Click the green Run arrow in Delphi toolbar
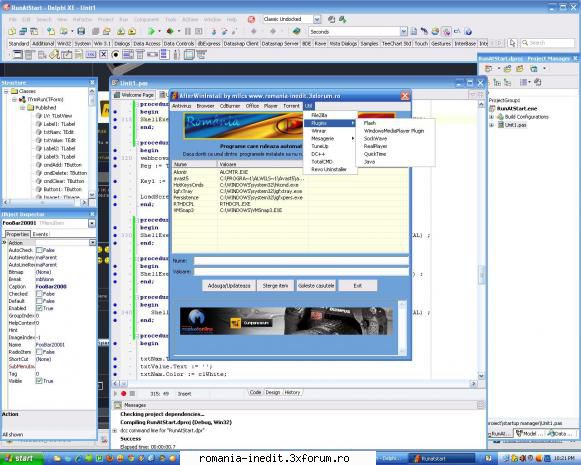This screenshot has height=465, width=581. click(151, 31)
